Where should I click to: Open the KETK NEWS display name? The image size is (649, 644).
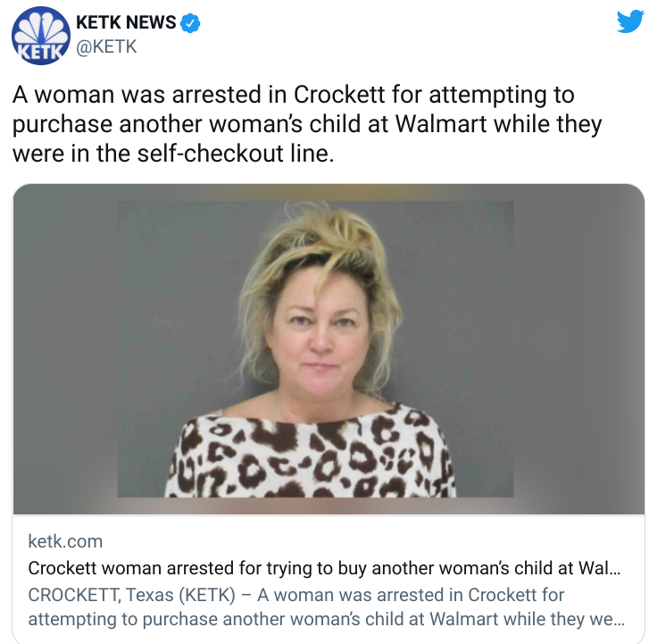point(126,22)
